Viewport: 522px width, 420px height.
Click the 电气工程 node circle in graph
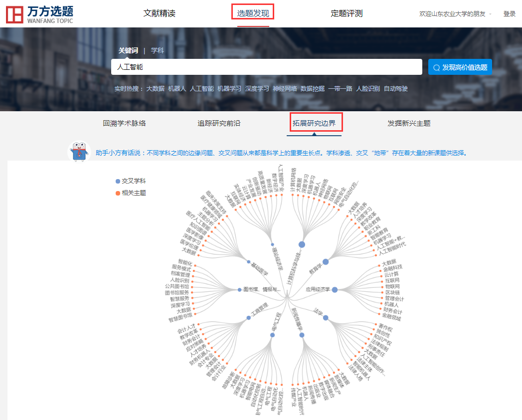(272, 335)
